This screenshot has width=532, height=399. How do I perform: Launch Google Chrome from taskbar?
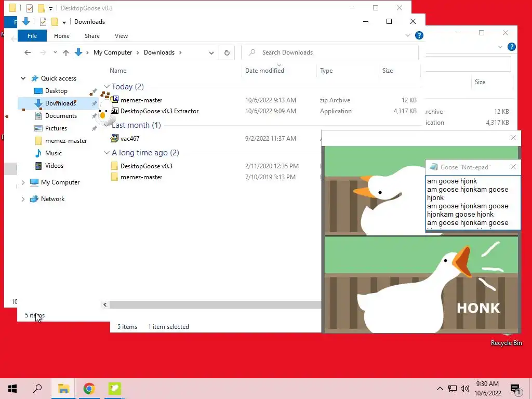pos(89,389)
